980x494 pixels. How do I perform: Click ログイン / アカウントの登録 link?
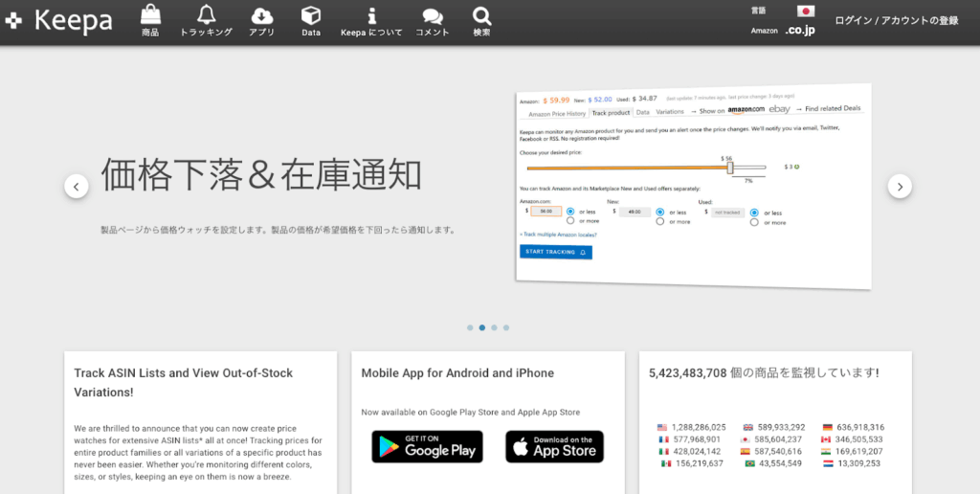point(896,21)
